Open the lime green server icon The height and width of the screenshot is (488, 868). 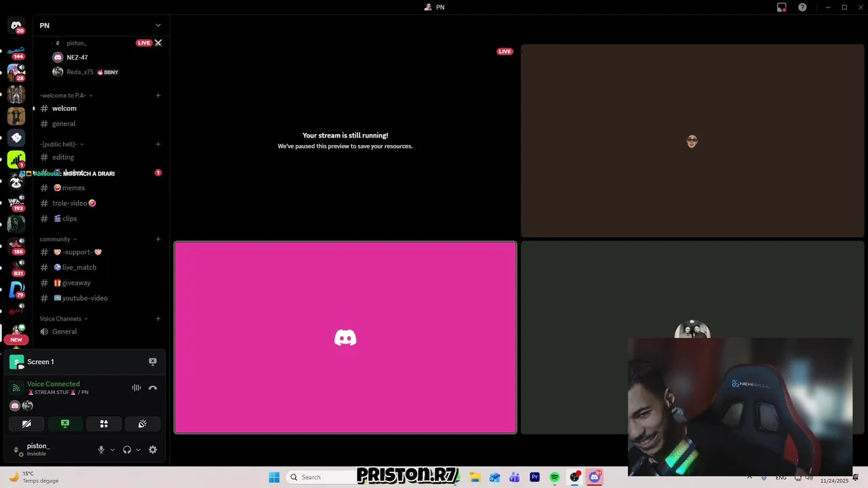tap(16, 160)
